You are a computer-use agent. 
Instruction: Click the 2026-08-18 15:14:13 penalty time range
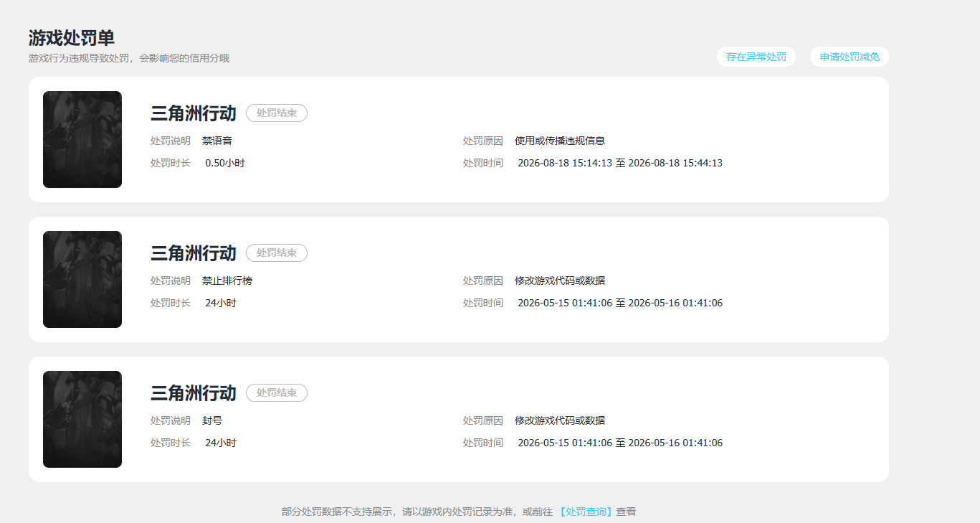pyautogui.click(x=620, y=163)
